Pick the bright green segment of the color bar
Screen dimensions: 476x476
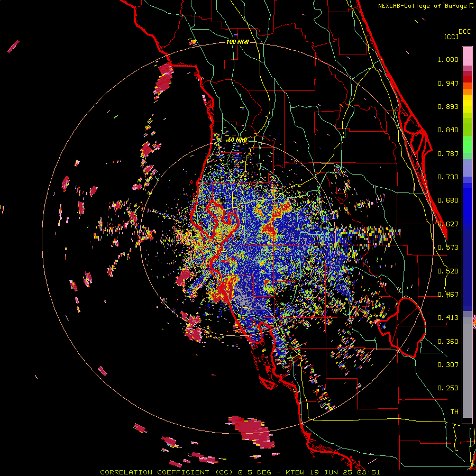point(467,144)
